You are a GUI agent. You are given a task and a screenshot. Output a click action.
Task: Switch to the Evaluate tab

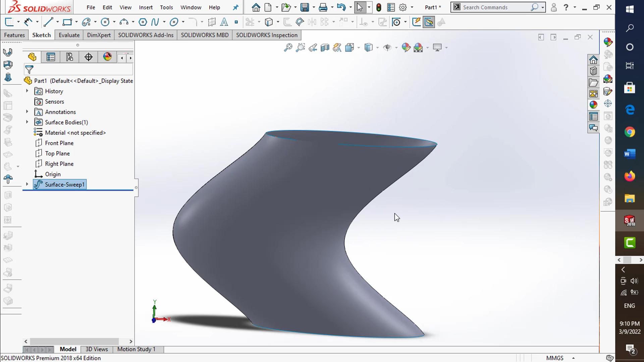tap(69, 35)
